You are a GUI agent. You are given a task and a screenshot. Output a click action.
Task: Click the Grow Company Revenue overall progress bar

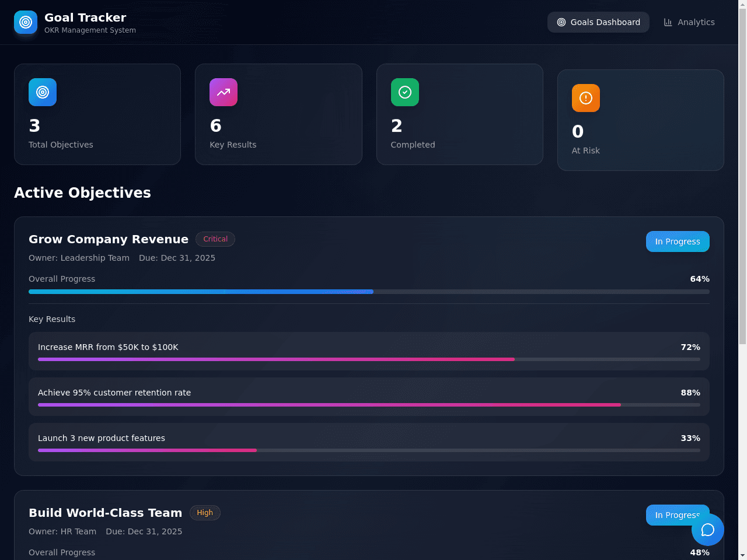(x=369, y=292)
